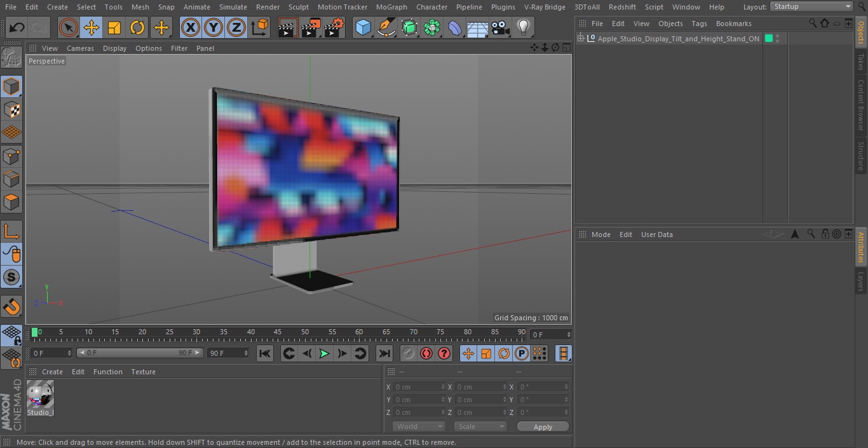Toggle Snap with the magnet icon
868x448 pixels.
point(11,307)
